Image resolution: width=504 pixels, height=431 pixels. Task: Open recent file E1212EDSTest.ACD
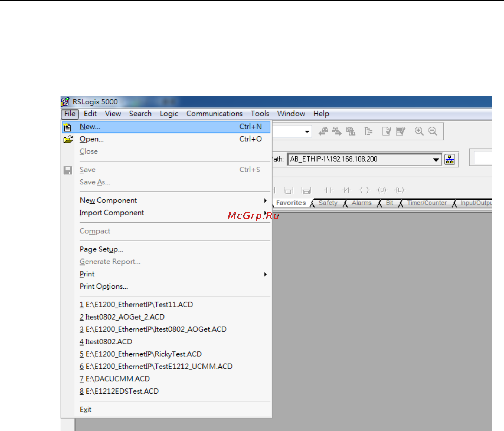(x=166, y=392)
